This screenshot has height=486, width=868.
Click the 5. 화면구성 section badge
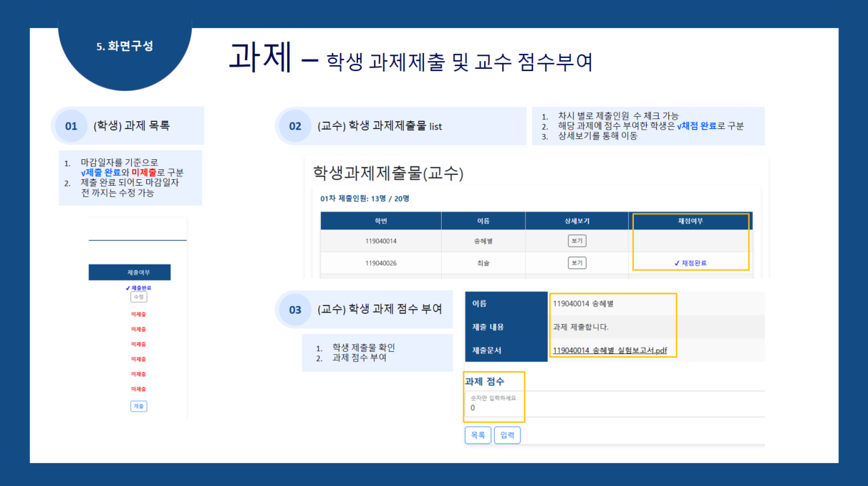[125, 46]
